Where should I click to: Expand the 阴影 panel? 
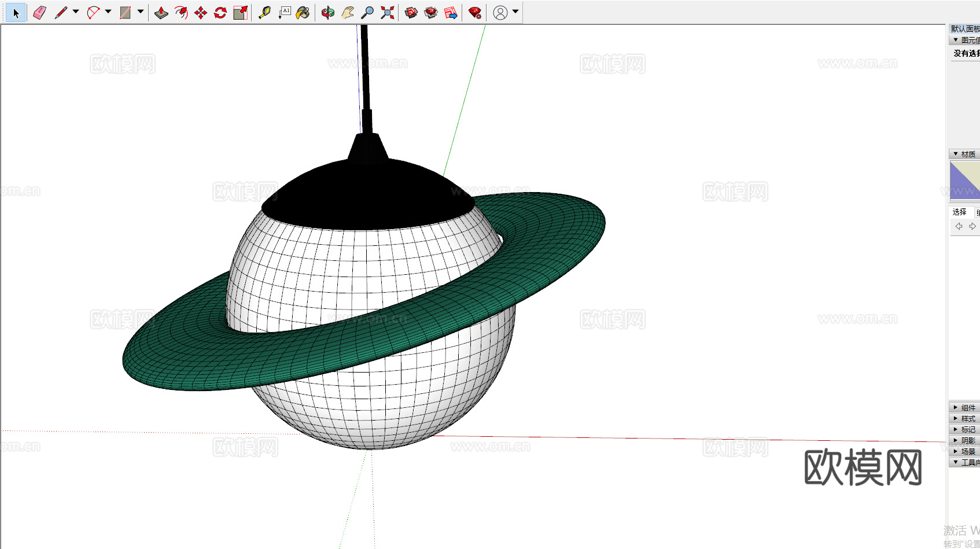coord(964,440)
